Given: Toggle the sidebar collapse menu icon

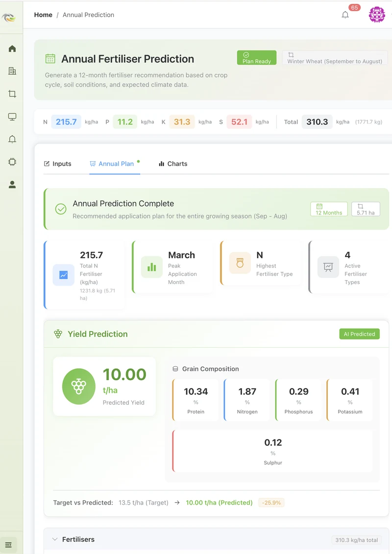Looking at the screenshot, I should coord(8,545).
